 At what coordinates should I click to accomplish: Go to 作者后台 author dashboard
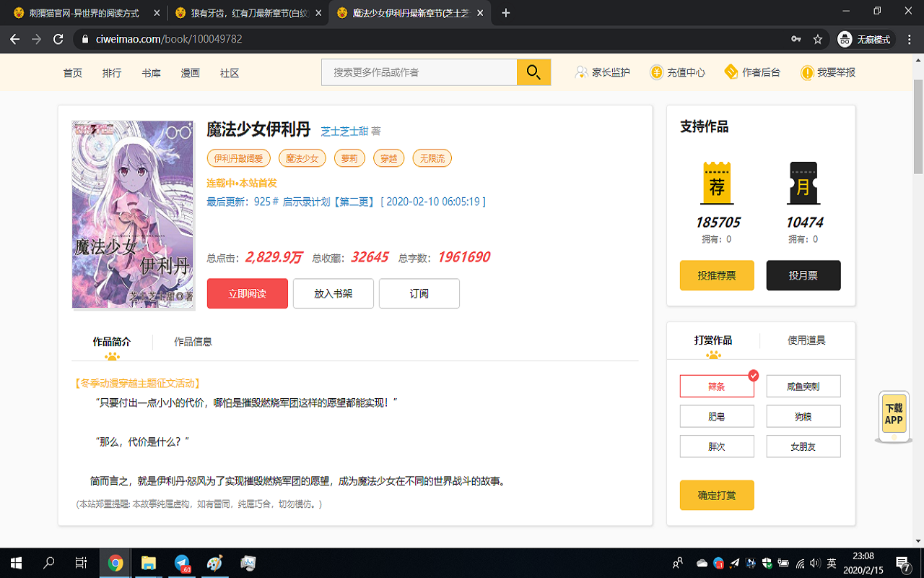(752, 72)
